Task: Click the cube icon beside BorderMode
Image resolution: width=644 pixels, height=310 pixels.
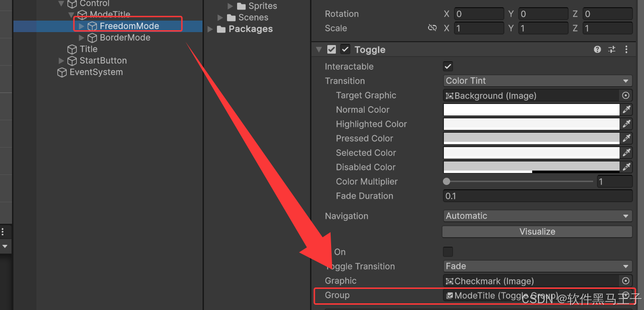Action: pyautogui.click(x=92, y=37)
